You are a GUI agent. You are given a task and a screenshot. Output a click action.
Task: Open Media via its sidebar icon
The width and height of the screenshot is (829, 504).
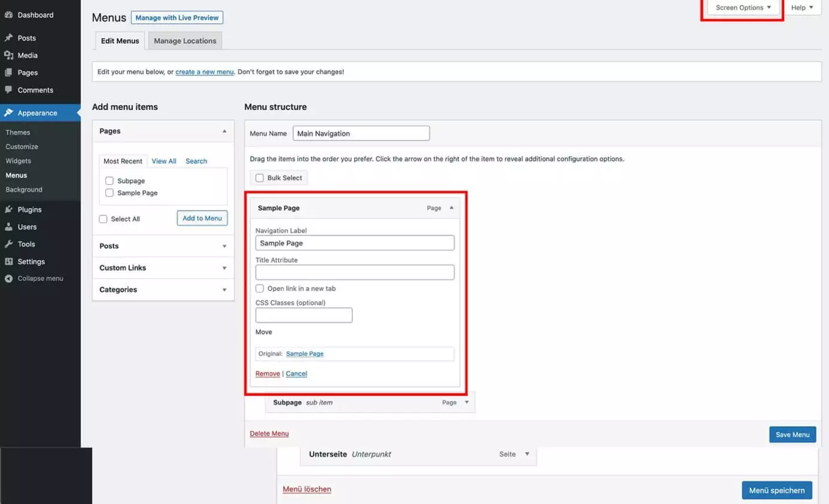pos(8,55)
